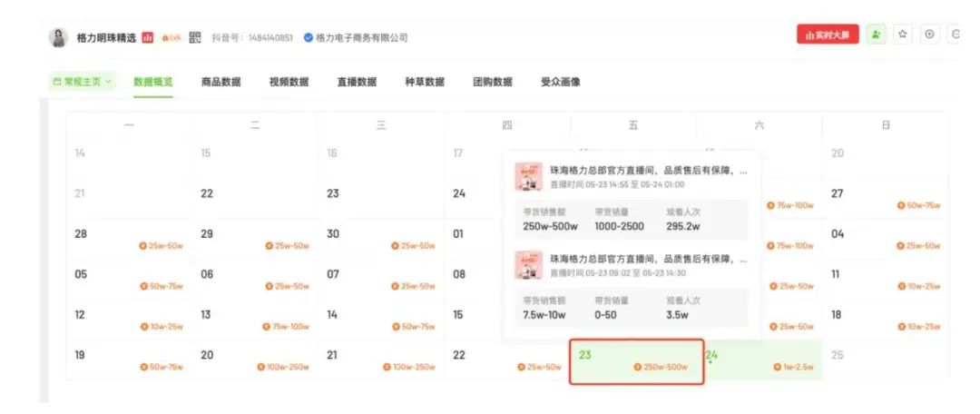
Task: Expand the 常规主页 dropdown
Action: click(x=83, y=82)
